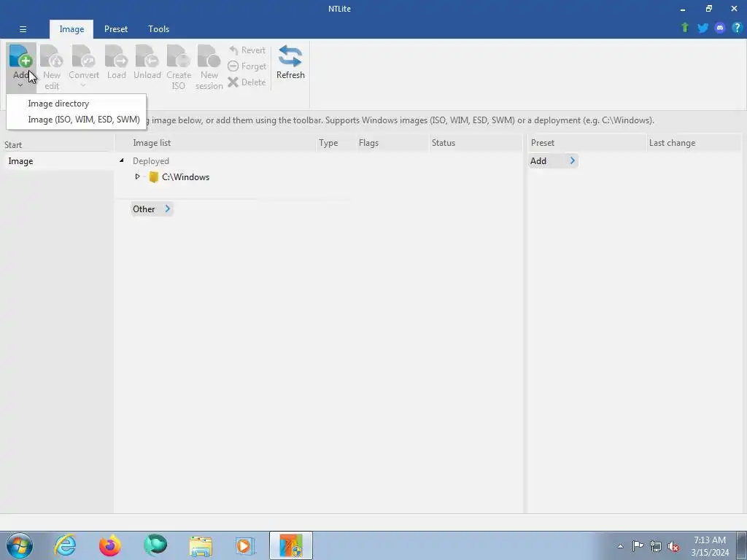Open the Help question mark icon

point(737,28)
